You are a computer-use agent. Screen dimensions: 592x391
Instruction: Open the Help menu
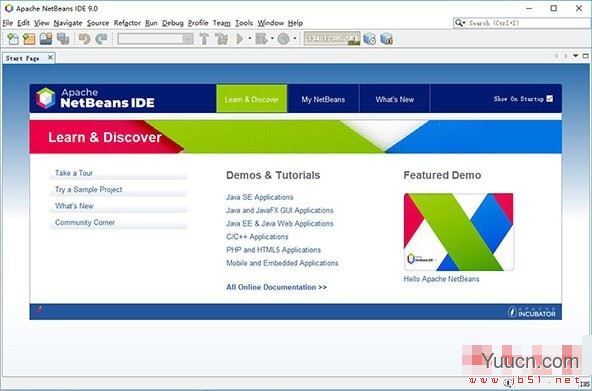pos(295,23)
